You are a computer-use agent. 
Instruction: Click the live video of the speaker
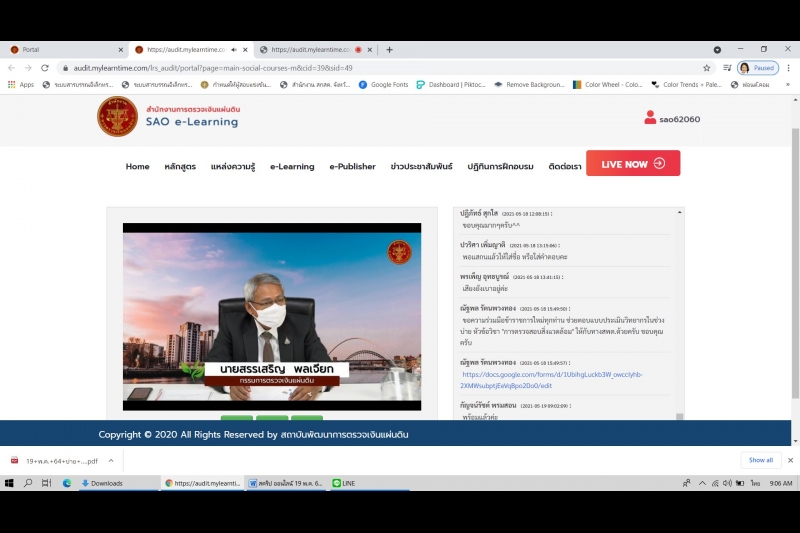coord(272,315)
